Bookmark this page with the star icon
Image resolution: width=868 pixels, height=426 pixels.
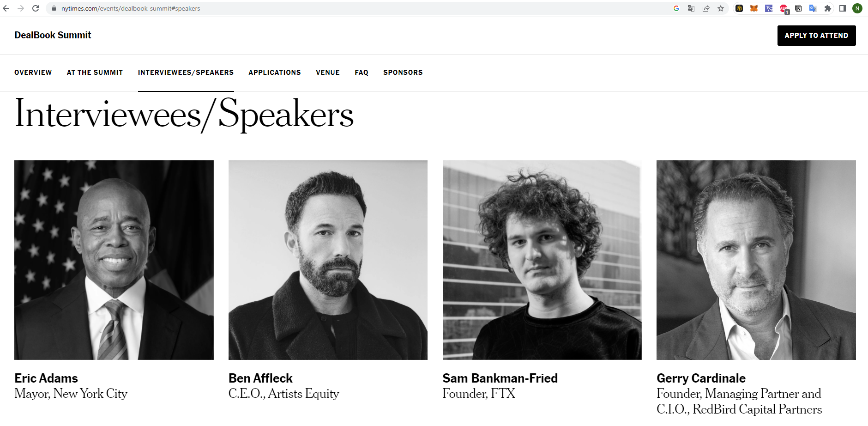tap(721, 8)
